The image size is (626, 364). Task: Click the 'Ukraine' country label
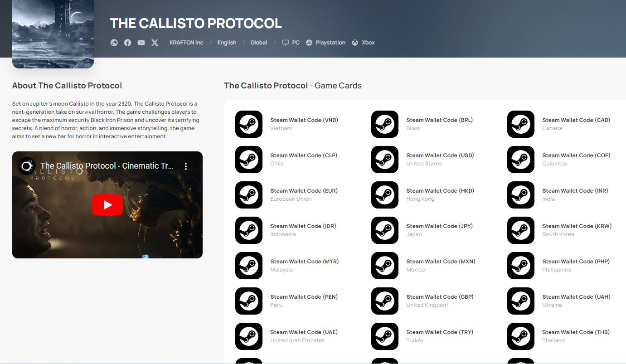click(552, 305)
